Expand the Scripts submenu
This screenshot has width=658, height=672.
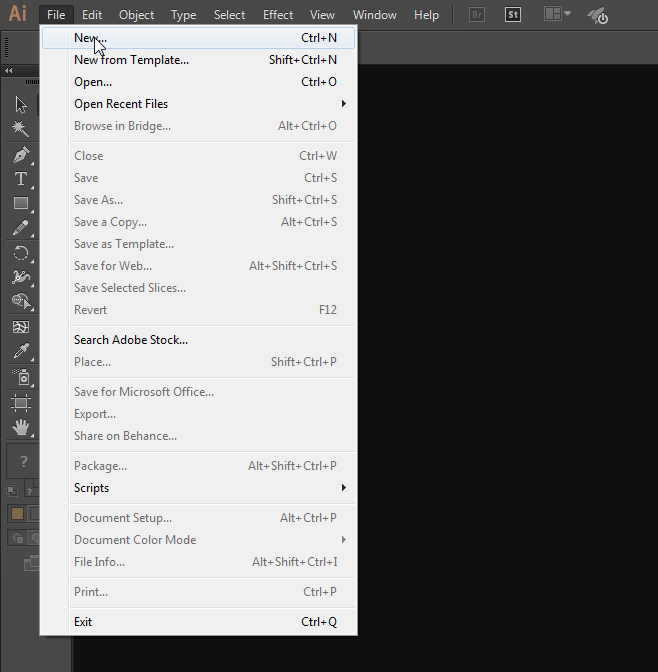pyautogui.click(x=198, y=488)
